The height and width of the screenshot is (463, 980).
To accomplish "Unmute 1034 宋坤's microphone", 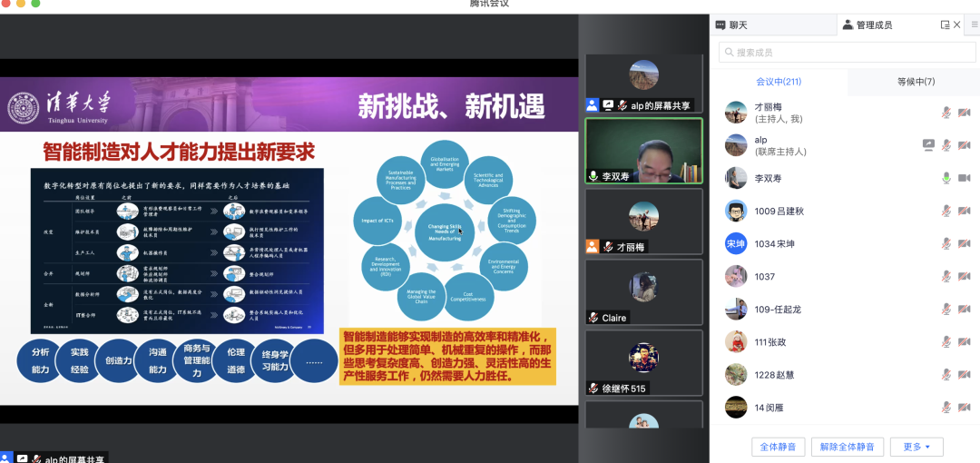I will coord(946,243).
